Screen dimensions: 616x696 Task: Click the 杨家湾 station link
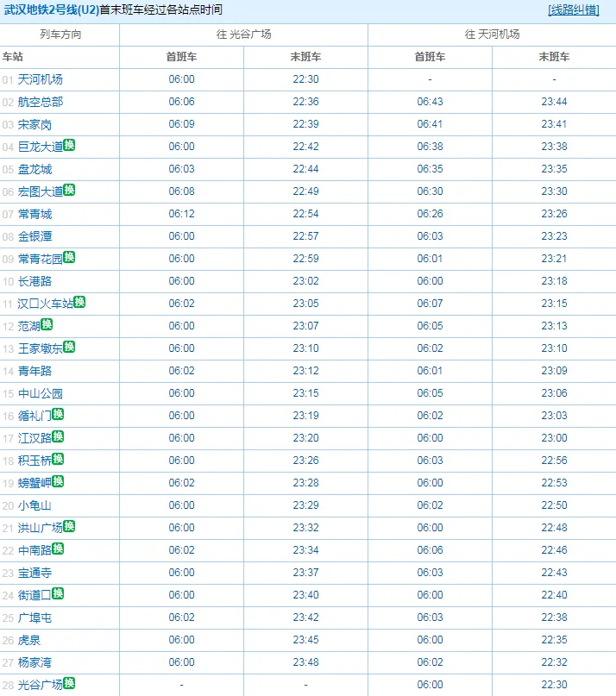coord(35,662)
